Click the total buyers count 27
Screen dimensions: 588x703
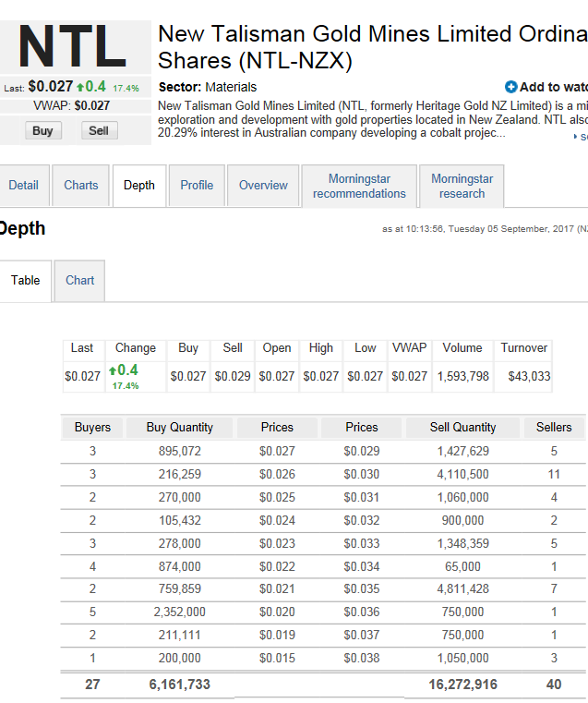click(x=92, y=685)
